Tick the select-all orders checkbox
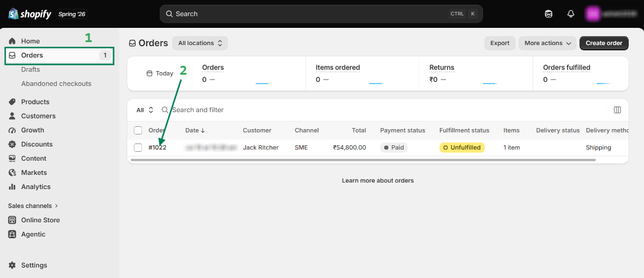This screenshot has width=644, height=278. (138, 130)
